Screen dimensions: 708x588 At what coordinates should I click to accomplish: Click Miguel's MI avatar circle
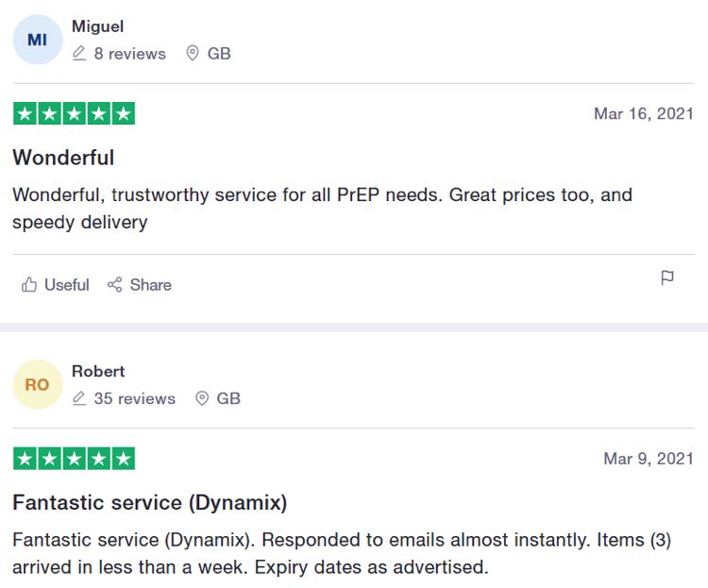tap(38, 40)
